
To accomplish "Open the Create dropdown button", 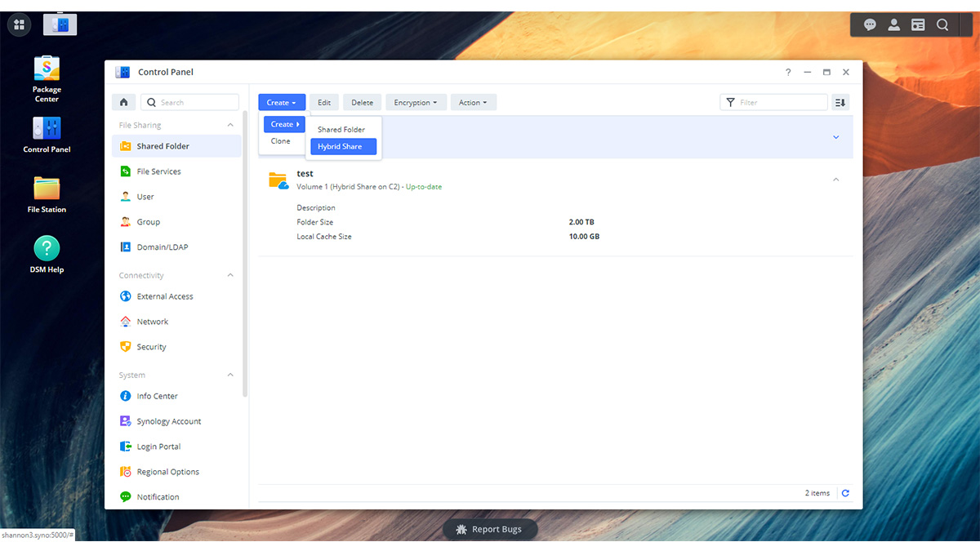I will pyautogui.click(x=282, y=102).
